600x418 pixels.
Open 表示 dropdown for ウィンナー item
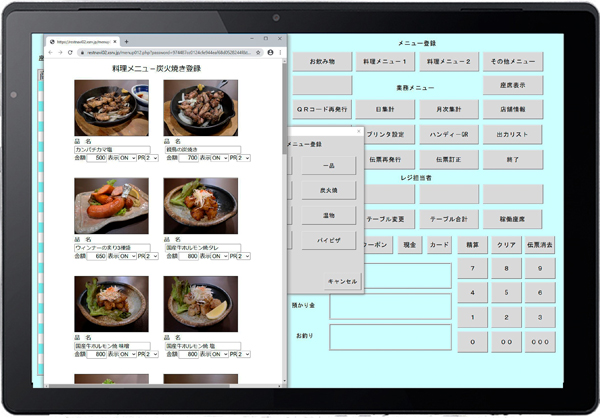tap(128, 256)
